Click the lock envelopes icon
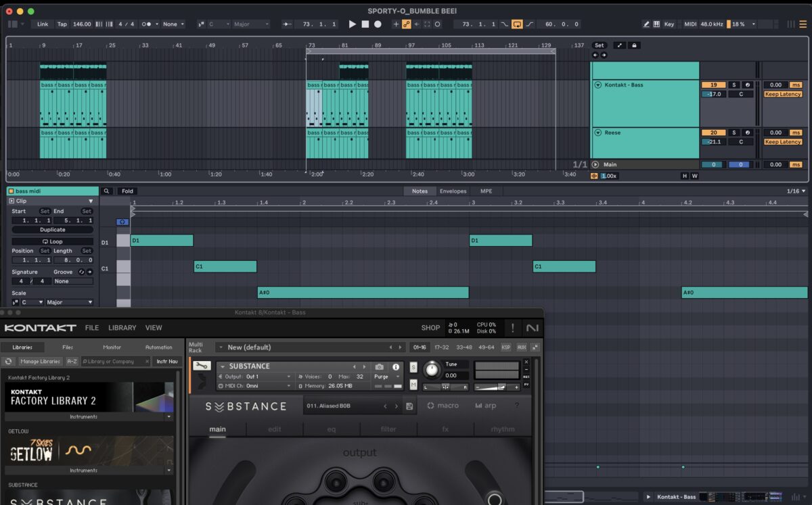This screenshot has height=505, width=812. pyautogui.click(x=634, y=45)
